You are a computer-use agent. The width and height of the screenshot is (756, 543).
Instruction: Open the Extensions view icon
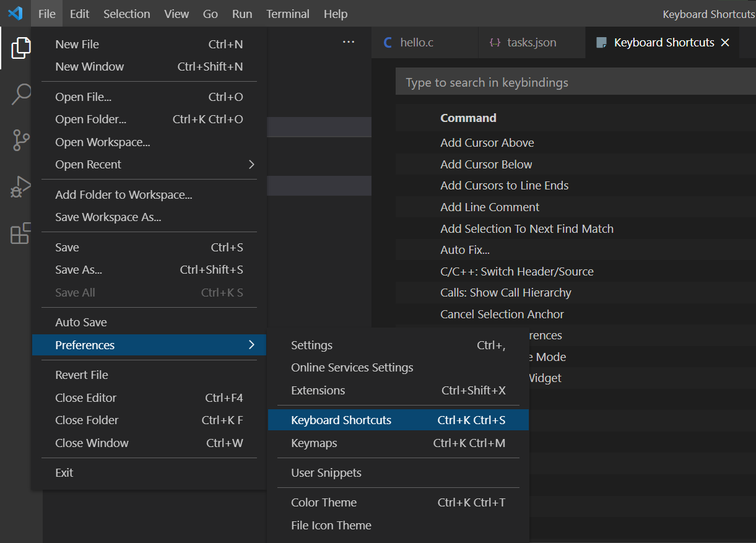coord(21,233)
